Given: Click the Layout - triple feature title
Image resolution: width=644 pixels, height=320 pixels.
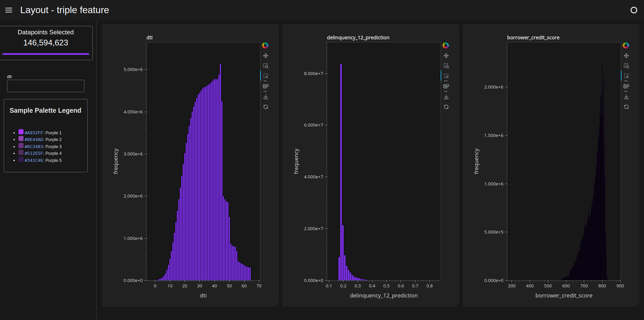Looking at the screenshot, I should pos(65,10).
